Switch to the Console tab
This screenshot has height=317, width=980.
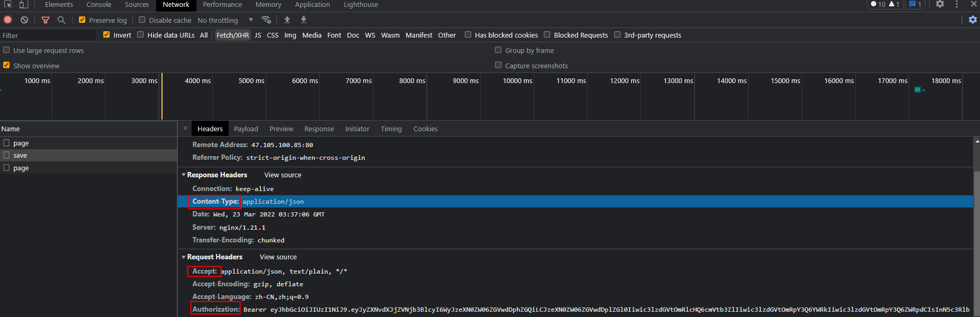click(x=99, y=4)
